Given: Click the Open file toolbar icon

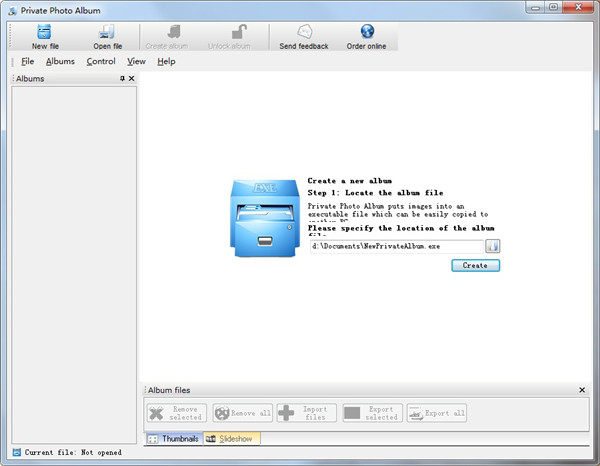Looking at the screenshot, I should [x=107, y=32].
